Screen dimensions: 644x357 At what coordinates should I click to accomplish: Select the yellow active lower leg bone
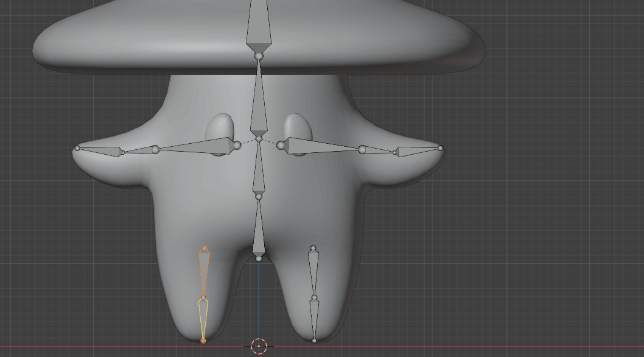(203, 317)
